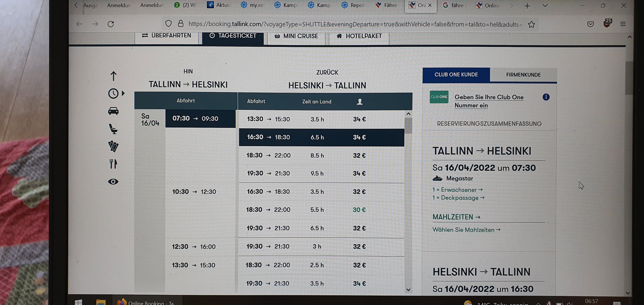Click the fork and knife meals icon
The height and width of the screenshot is (305, 644).
pyautogui.click(x=113, y=164)
